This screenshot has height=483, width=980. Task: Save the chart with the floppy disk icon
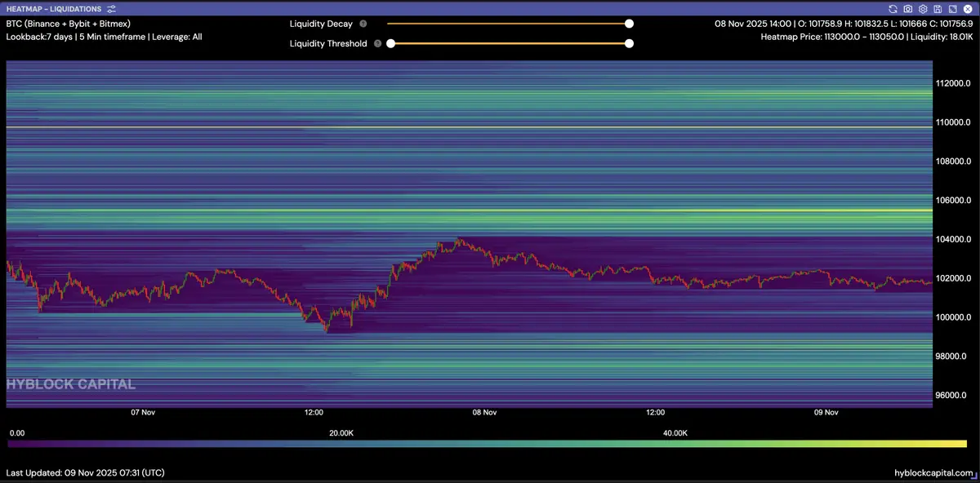(938, 9)
